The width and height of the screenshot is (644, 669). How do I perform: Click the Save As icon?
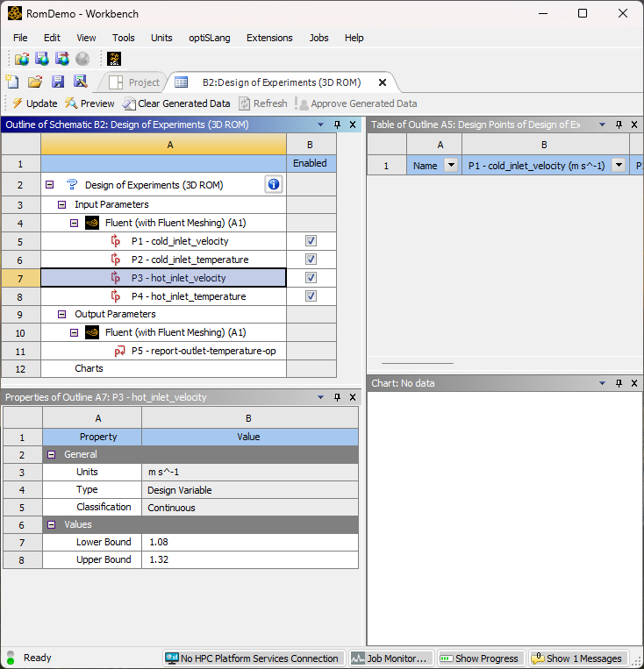[x=81, y=82]
